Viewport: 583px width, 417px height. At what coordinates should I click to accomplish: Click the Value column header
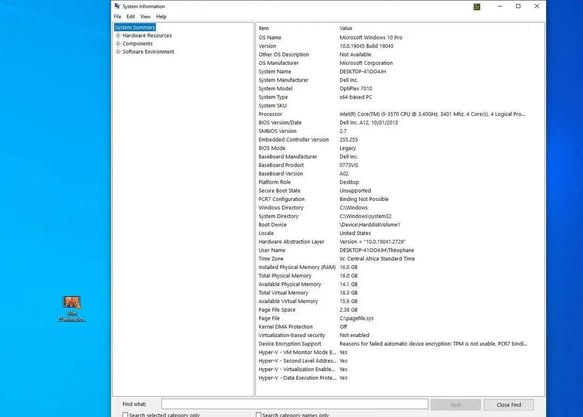433,28
